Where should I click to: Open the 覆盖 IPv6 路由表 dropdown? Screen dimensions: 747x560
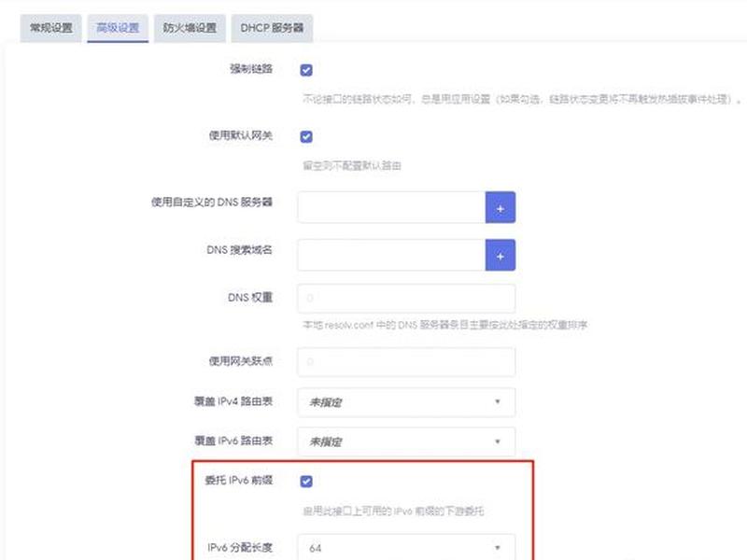point(406,441)
